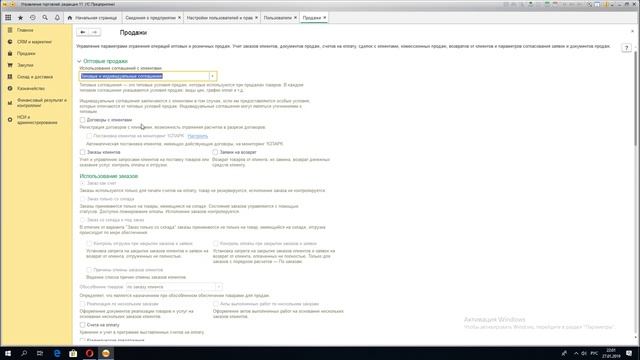This screenshot has height=360, width=640.
Task: Enable Заявки на возврат checkbox
Action: coord(215,152)
